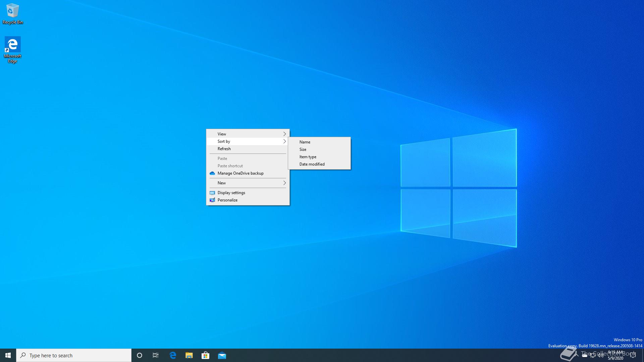Open the Action Center notifications
This screenshot has width=644, height=362.
(633, 355)
